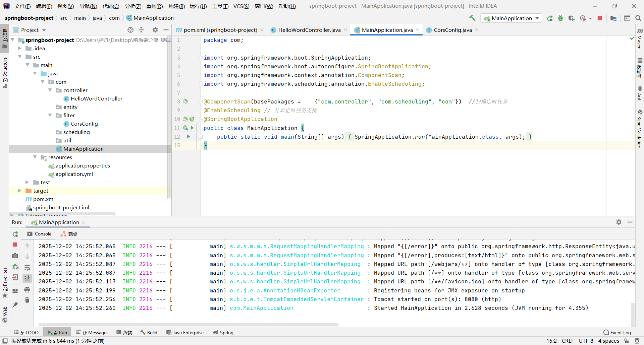Select application.yml in the project tree
Image resolution: width=644 pixels, height=345 pixels.
pos(74,174)
